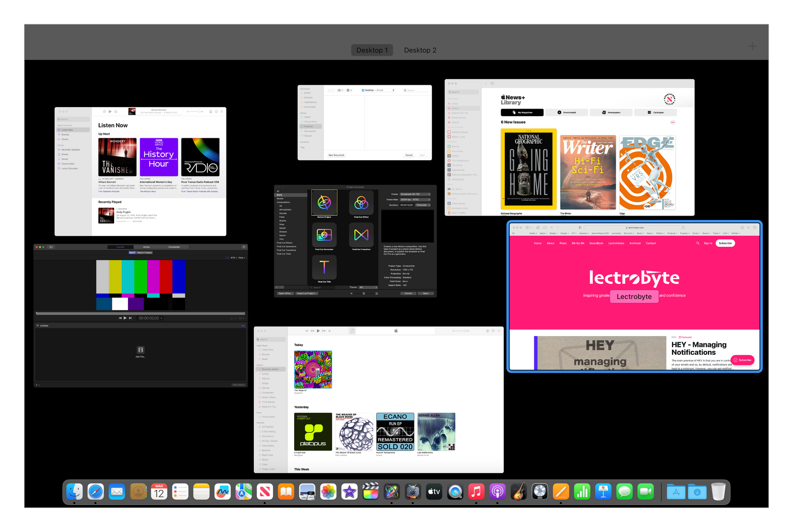Select Watch Folders in Compressor

click(145, 253)
